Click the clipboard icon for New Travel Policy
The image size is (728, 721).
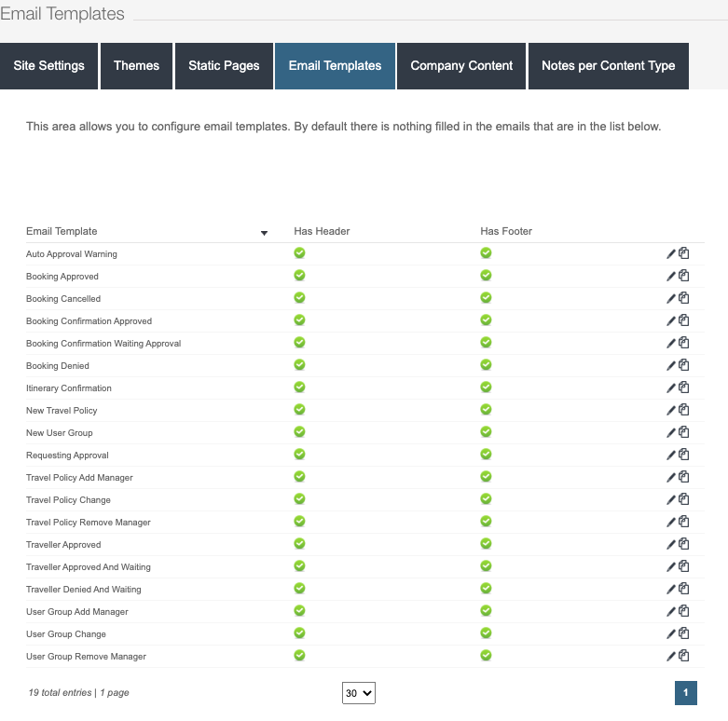(x=683, y=410)
